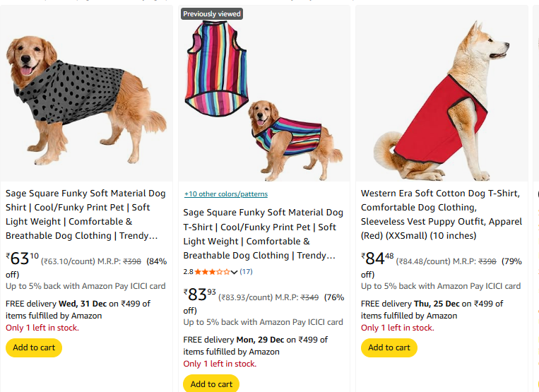Expand the rating breakdown chevron
Image resolution: width=539 pixels, height=392 pixels.
(x=235, y=272)
